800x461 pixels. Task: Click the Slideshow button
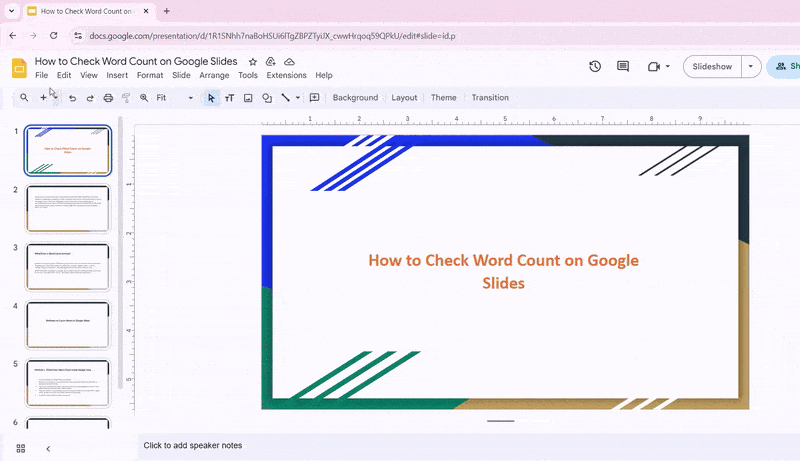pos(712,67)
